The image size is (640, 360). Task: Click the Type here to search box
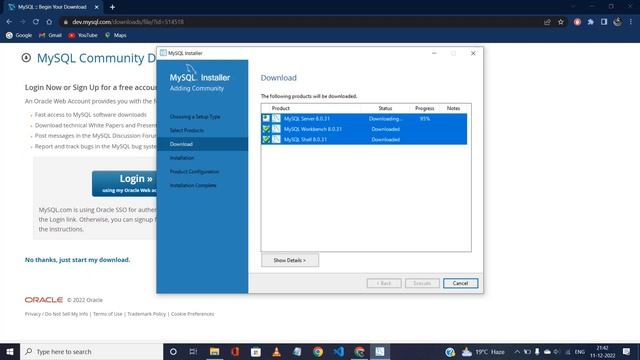(92, 351)
